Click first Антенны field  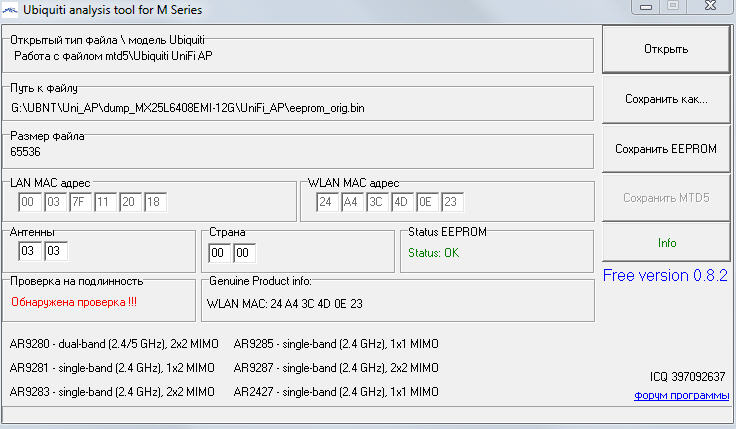30,251
